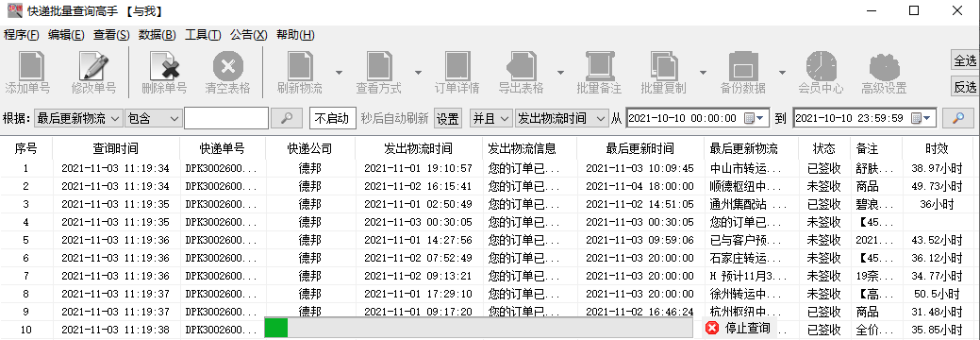The width and height of the screenshot is (980, 340).
Task: Click the 刷新物流 refresh logistics icon
Action: click(x=299, y=66)
